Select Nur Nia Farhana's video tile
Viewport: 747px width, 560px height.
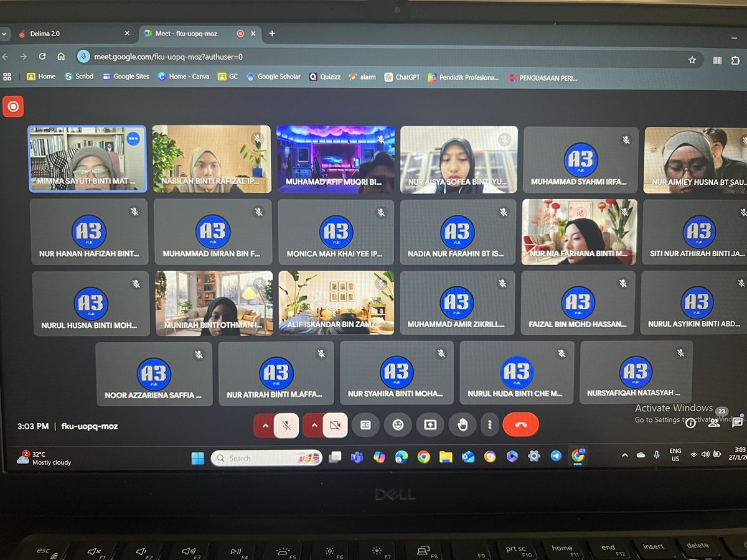pyautogui.click(x=579, y=231)
